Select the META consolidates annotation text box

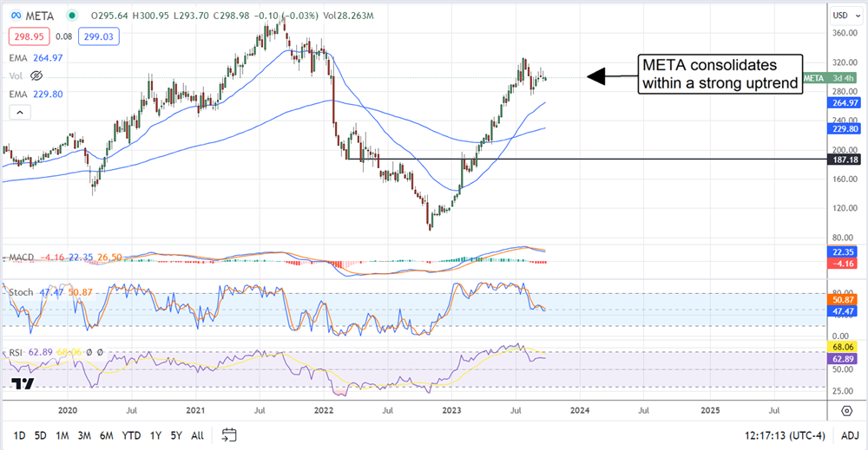pyautogui.click(x=720, y=75)
